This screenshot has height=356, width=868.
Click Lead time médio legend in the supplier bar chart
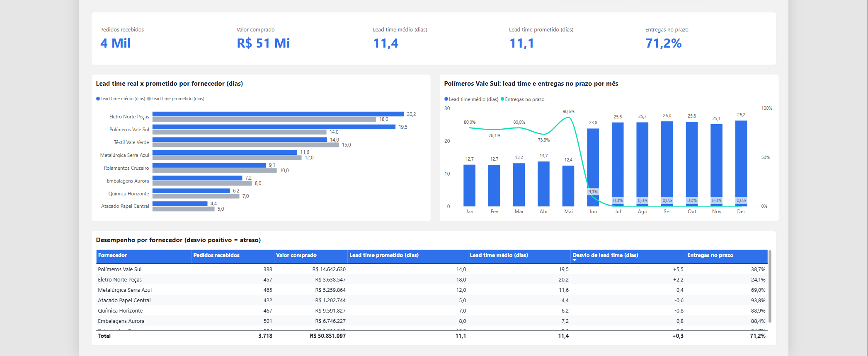click(x=121, y=99)
